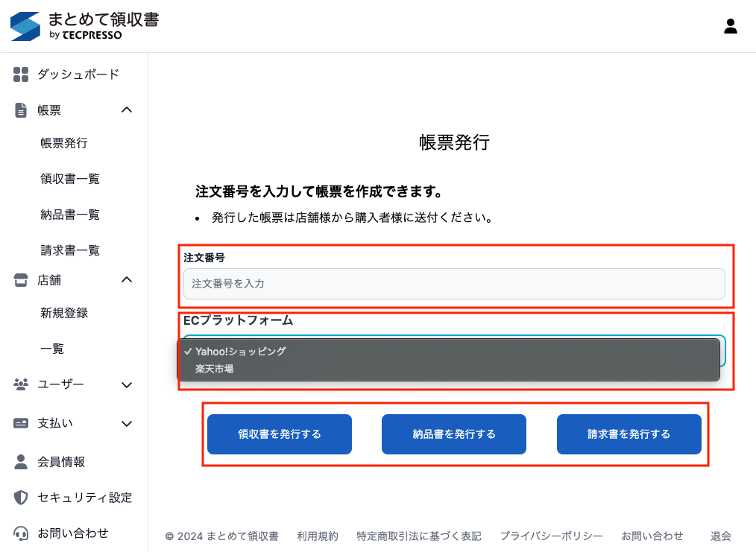Open the ダッシュボード grid icon

point(21,74)
